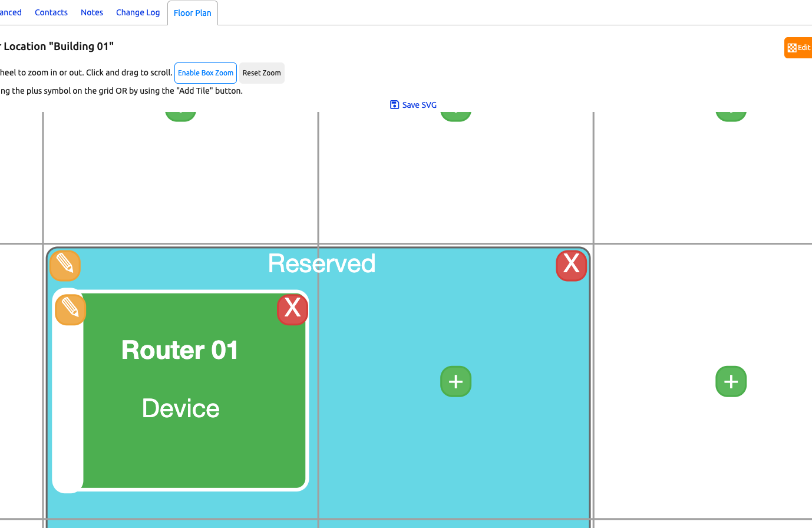Click the Device label on the router tile
Image resolution: width=812 pixels, height=528 pixels.
181,408
